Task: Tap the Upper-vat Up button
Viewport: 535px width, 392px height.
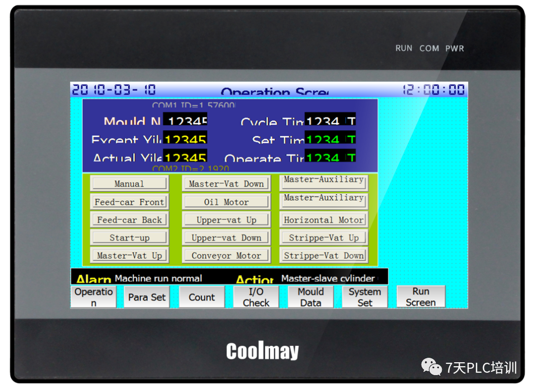Action: (226, 220)
